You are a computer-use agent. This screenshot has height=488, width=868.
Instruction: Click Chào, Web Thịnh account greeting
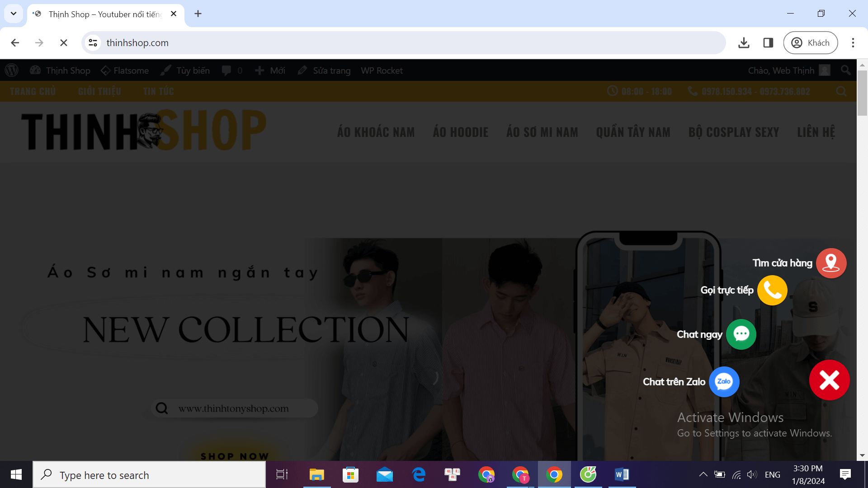click(789, 70)
